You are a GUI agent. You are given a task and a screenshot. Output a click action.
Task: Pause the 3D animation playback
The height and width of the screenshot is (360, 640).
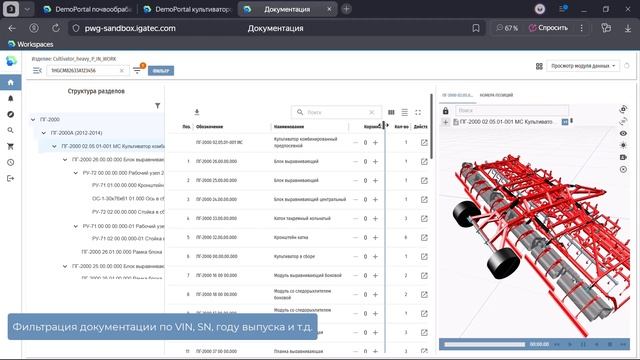coord(583,344)
